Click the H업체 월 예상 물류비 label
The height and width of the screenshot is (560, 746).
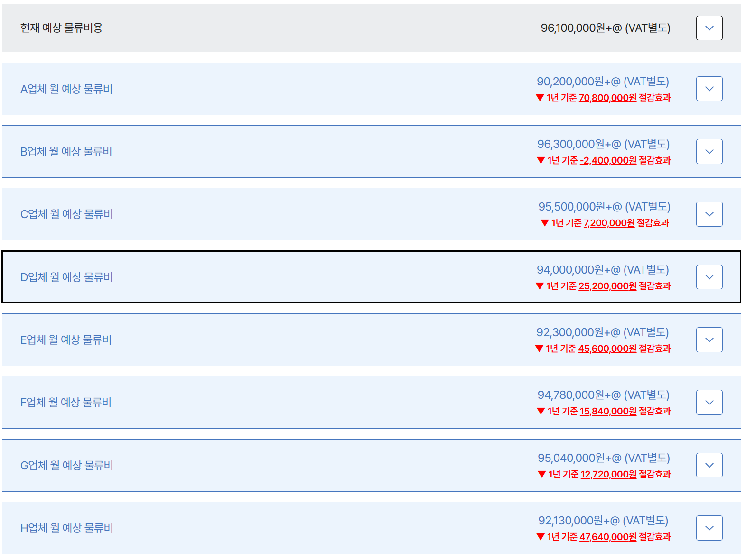pyautogui.click(x=67, y=528)
